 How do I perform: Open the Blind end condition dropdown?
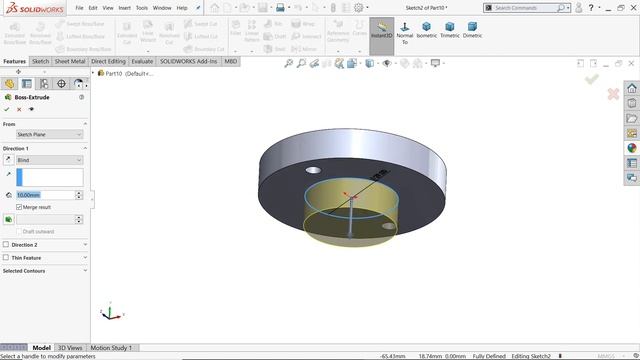(49, 160)
